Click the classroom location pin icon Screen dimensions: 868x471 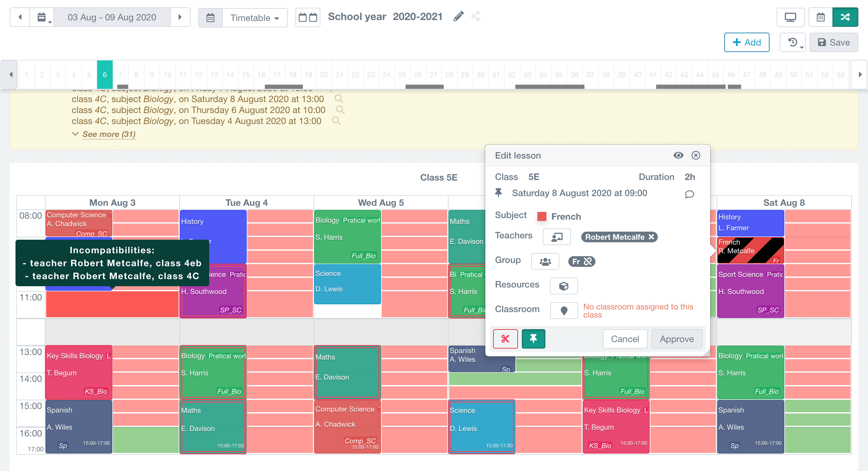pyautogui.click(x=564, y=310)
